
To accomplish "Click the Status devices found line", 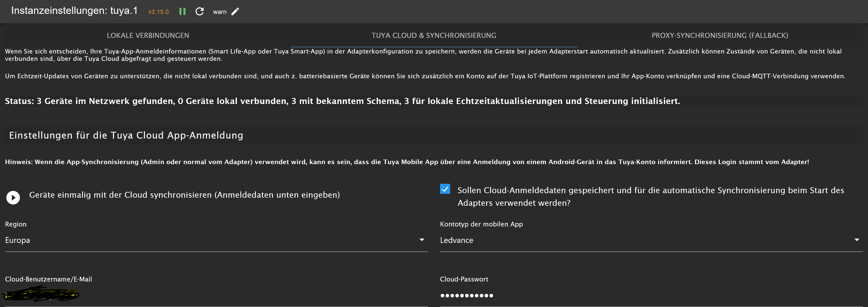I will pos(342,101).
